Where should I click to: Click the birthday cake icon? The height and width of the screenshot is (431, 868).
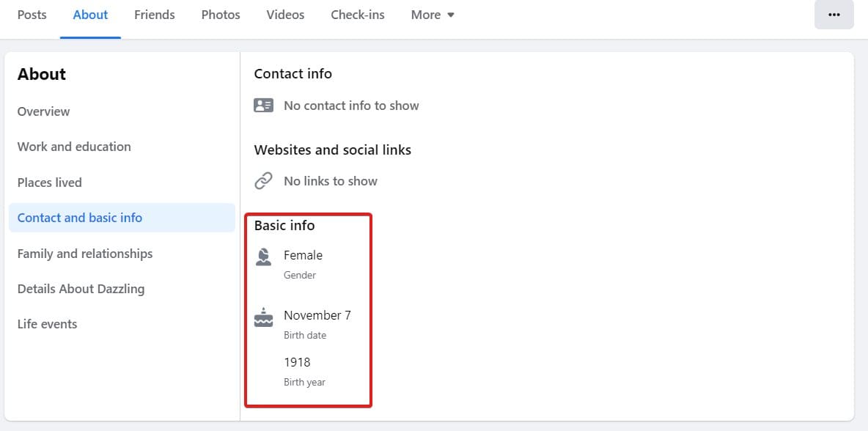coord(263,317)
